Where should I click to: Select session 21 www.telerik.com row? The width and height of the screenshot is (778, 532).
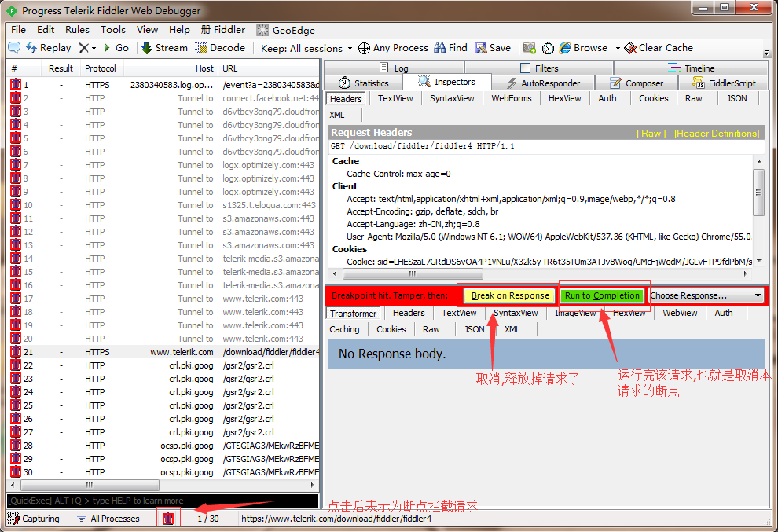click(x=163, y=352)
